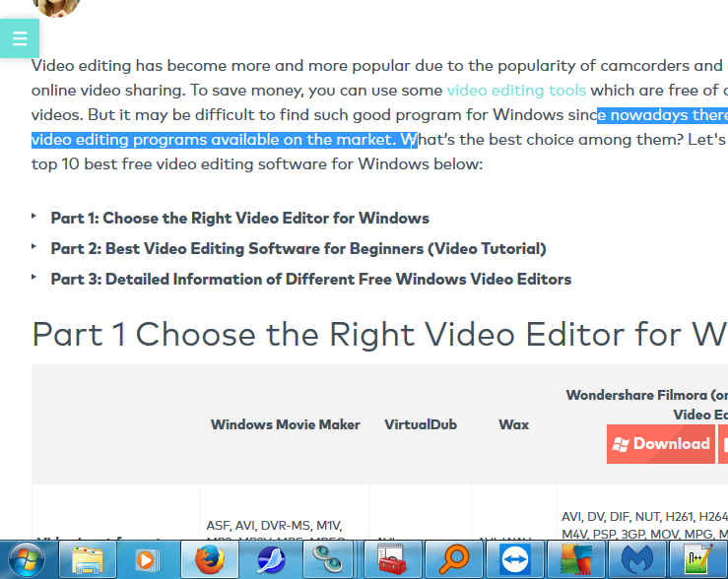728x579 pixels.
Task: Click the arrow bullet beside Part 2
Action: 33,247
